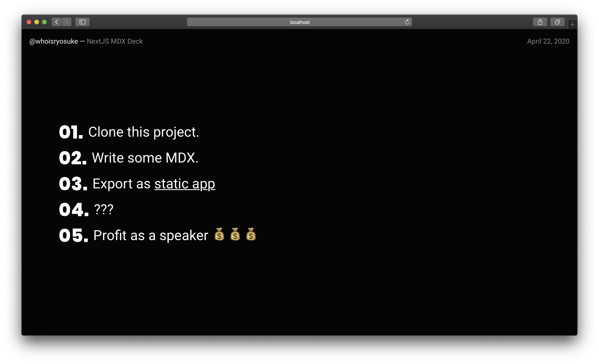The image size is (599, 364).
Task: Click the date "April 22, 2020"
Action: [x=548, y=41]
